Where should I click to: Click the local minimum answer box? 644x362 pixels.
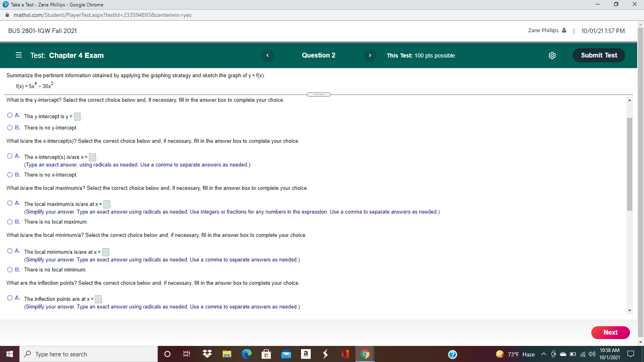[x=105, y=252]
